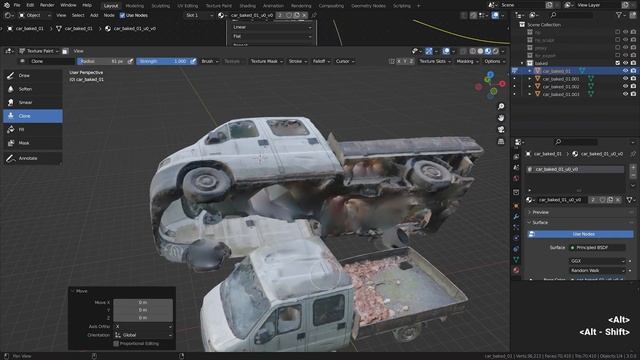Open the Falloff dropdown
This screenshot has height=360, width=640.
click(321, 61)
